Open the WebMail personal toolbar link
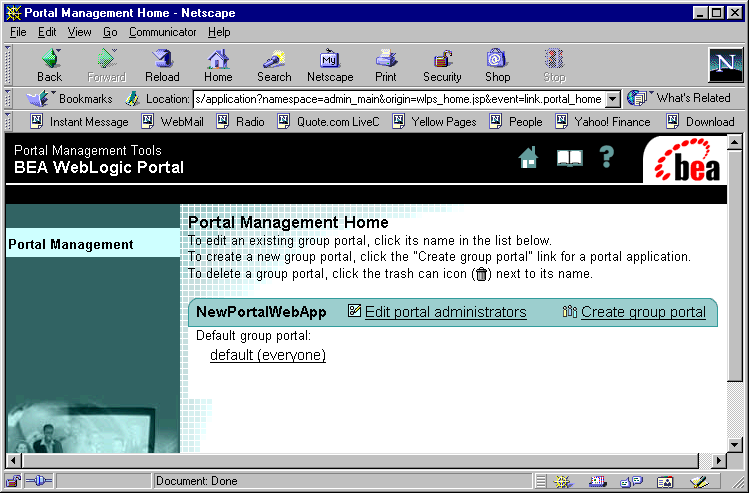The image size is (749, 493). click(x=172, y=122)
